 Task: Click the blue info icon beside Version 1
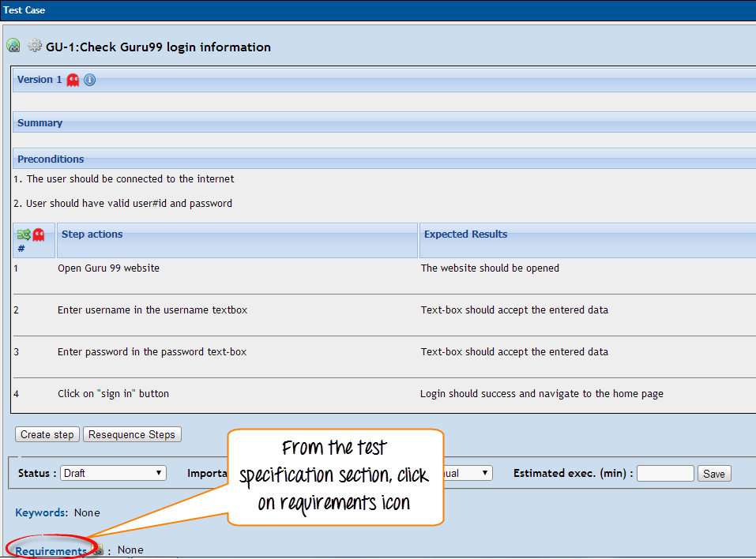coord(89,80)
